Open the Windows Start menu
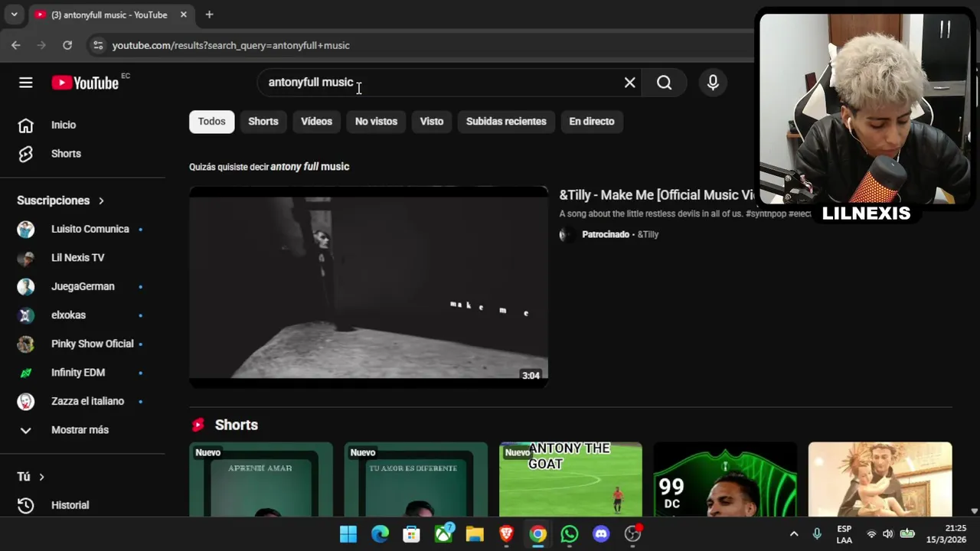The image size is (980, 551). 348,534
